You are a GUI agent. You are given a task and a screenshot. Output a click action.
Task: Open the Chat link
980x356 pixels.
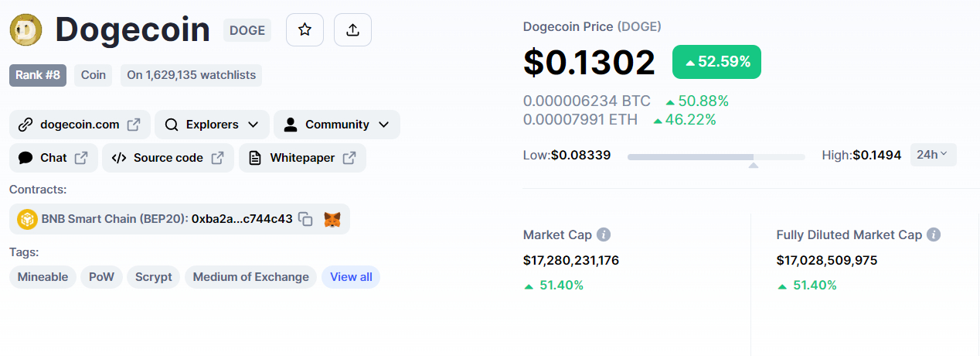(53, 158)
